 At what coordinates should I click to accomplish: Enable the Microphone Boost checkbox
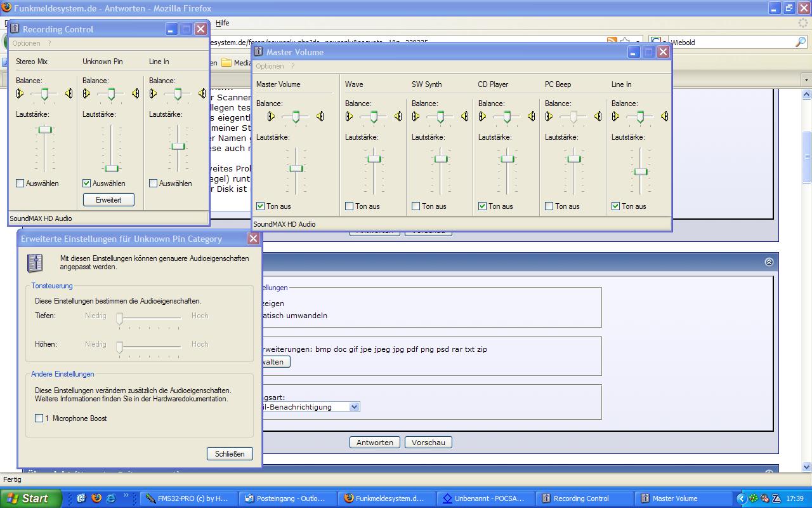click(39, 418)
